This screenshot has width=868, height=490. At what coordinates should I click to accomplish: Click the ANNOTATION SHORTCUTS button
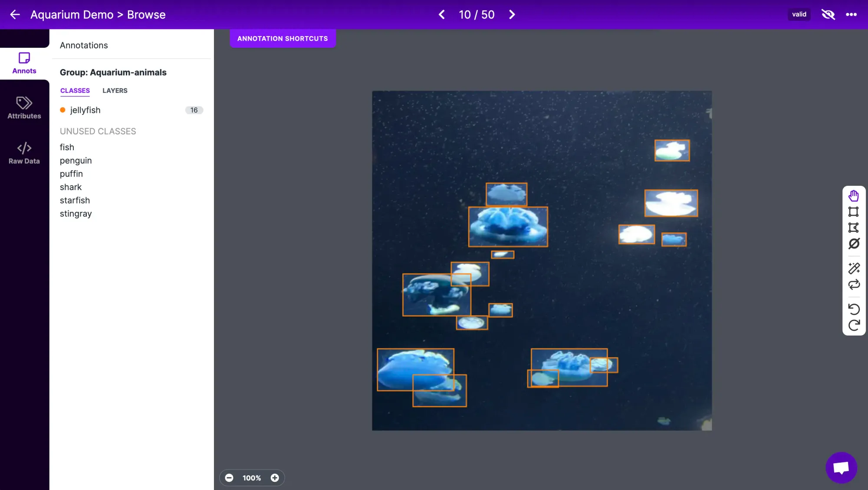[x=283, y=39]
